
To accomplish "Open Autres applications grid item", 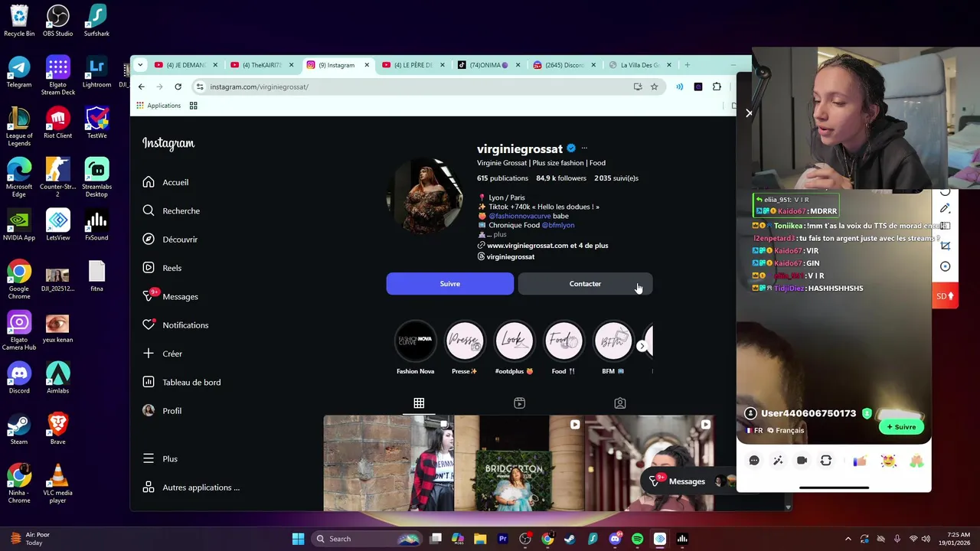I will pyautogui.click(x=191, y=487).
